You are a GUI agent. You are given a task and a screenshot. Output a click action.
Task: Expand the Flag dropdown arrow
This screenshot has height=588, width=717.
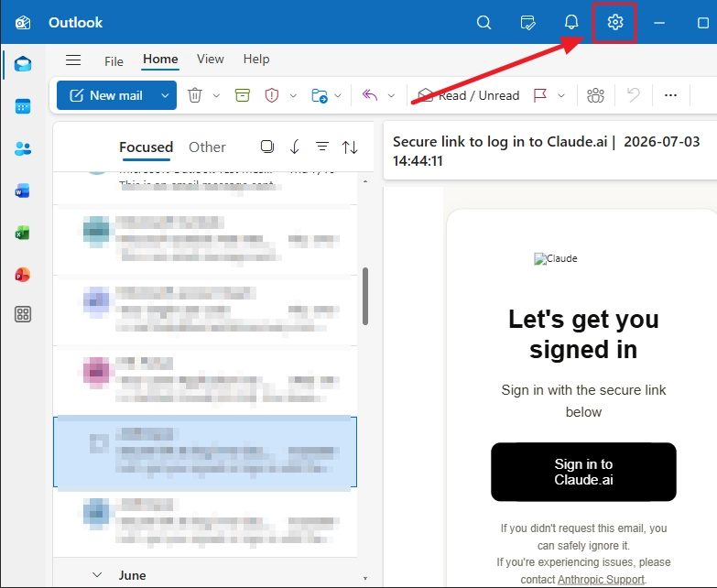click(561, 95)
